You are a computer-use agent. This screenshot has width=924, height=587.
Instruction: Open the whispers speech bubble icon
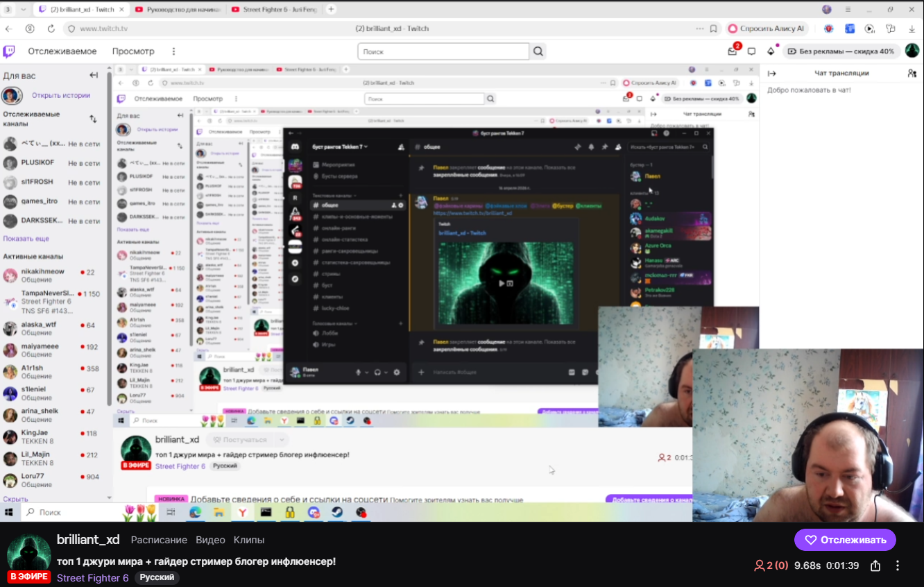point(751,51)
